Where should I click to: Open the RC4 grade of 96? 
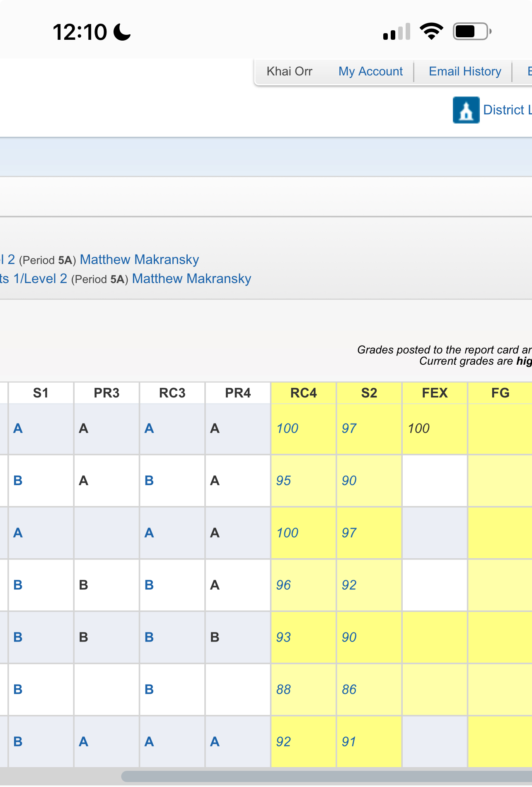[x=283, y=585]
